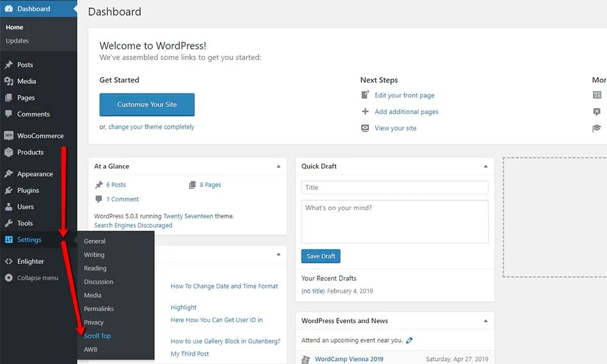607x364 pixels.
Task: Go to Home under Dashboard
Action: pos(15,27)
